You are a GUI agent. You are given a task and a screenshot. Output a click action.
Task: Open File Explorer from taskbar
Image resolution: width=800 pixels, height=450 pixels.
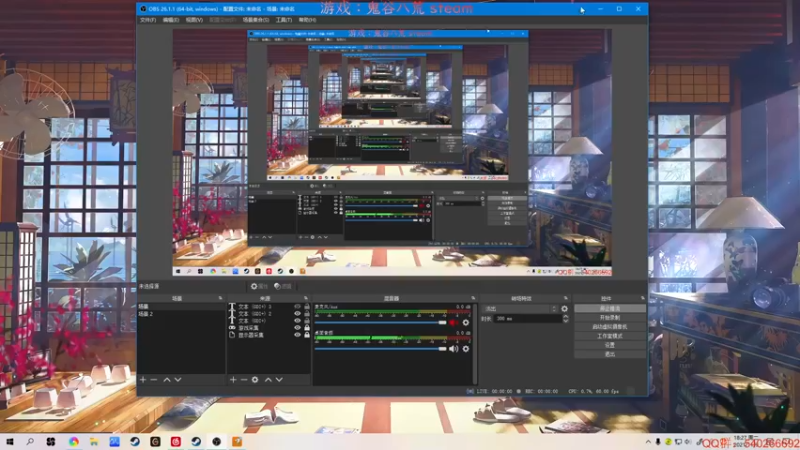tap(94, 441)
